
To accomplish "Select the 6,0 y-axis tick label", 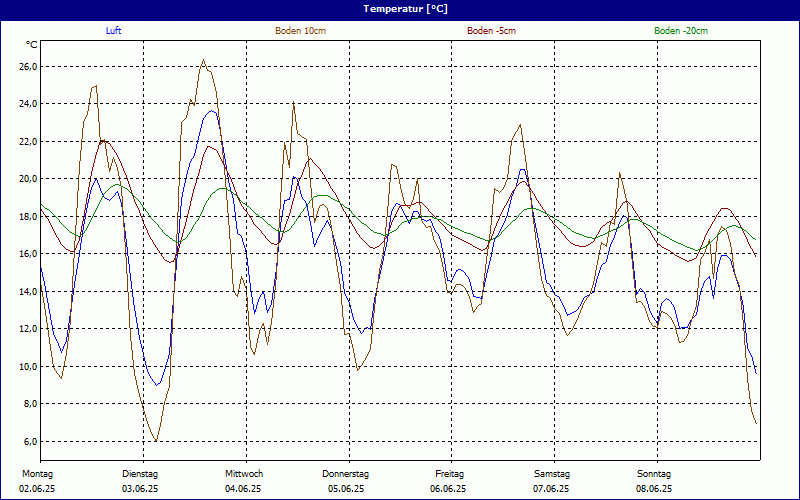I will click(29, 441).
